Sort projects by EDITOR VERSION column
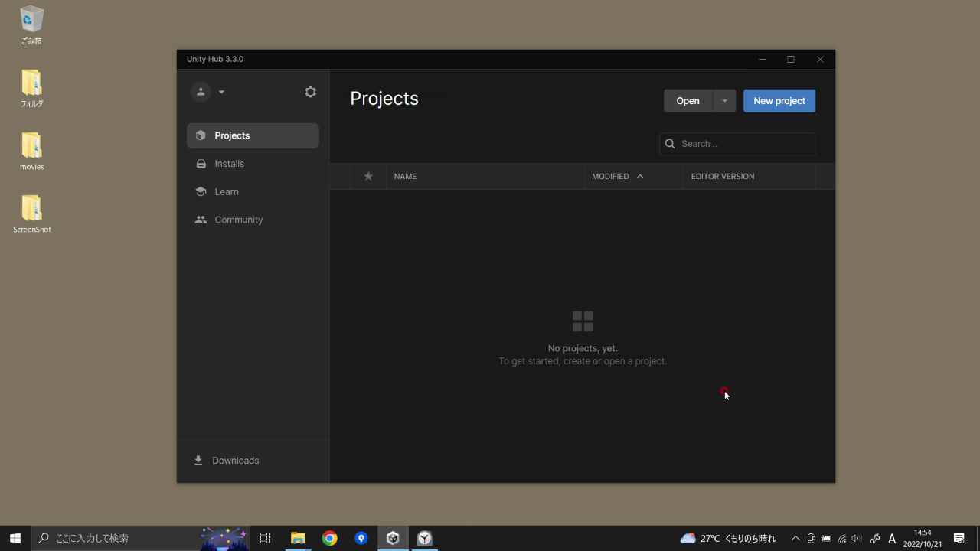This screenshot has height=551, width=980. tap(723, 176)
